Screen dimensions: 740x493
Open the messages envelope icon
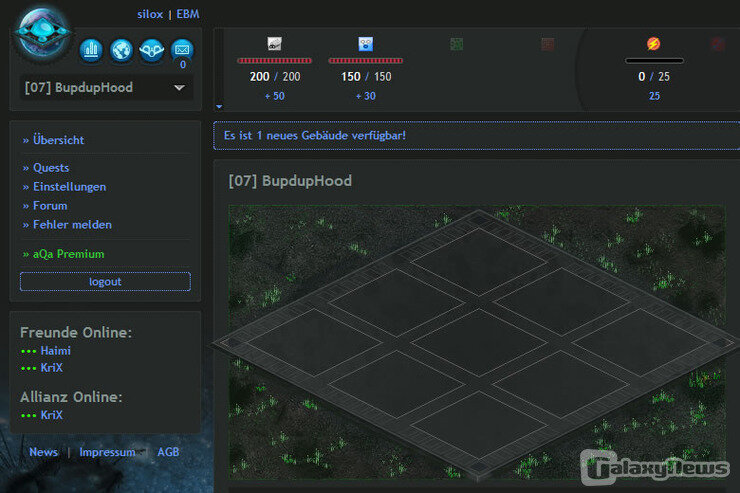182,49
